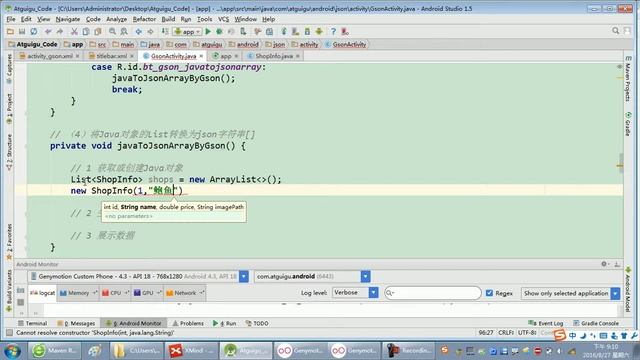Switch to the activity_gson.xml editor tab

[x=49, y=56]
